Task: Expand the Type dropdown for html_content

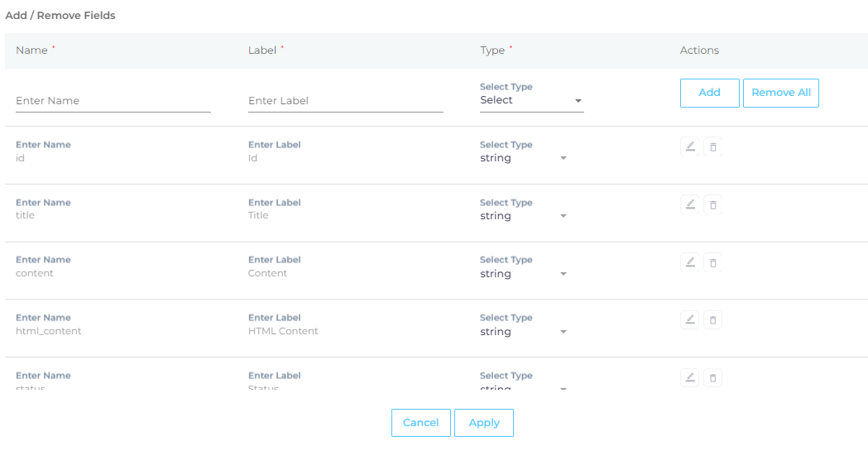Action: tap(523, 332)
